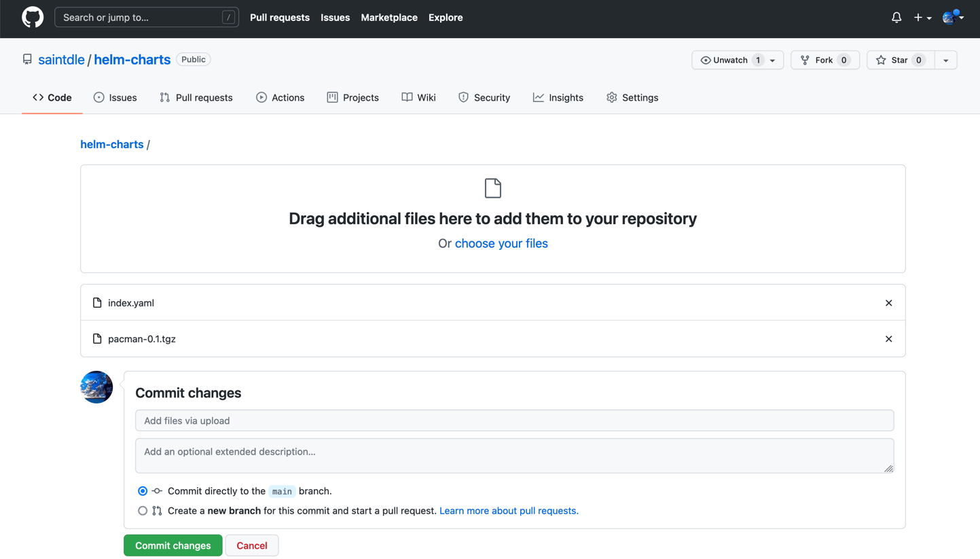Open Learn more about pull requests link
The width and height of the screenshot is (980, 559).
(x=509, y=511)
